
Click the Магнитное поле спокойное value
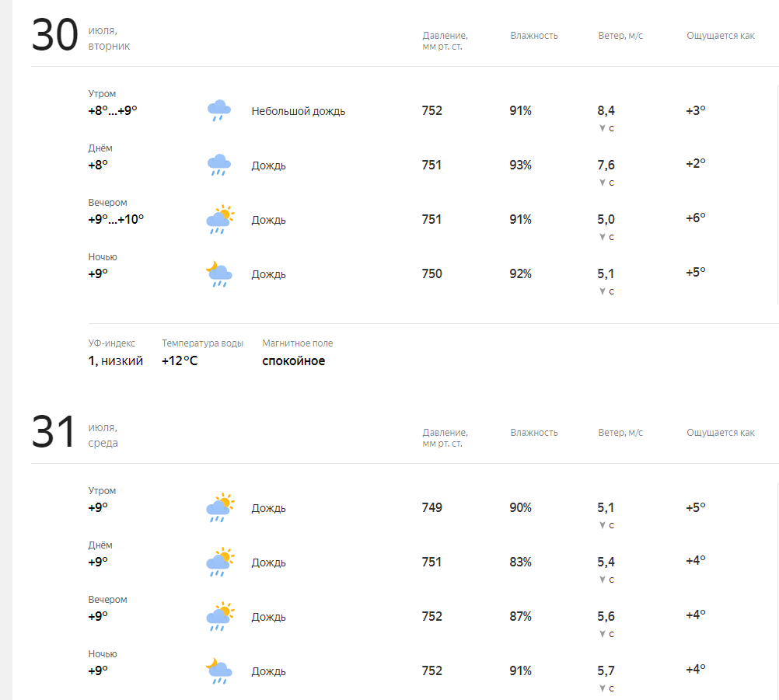(x=294, y=361)
